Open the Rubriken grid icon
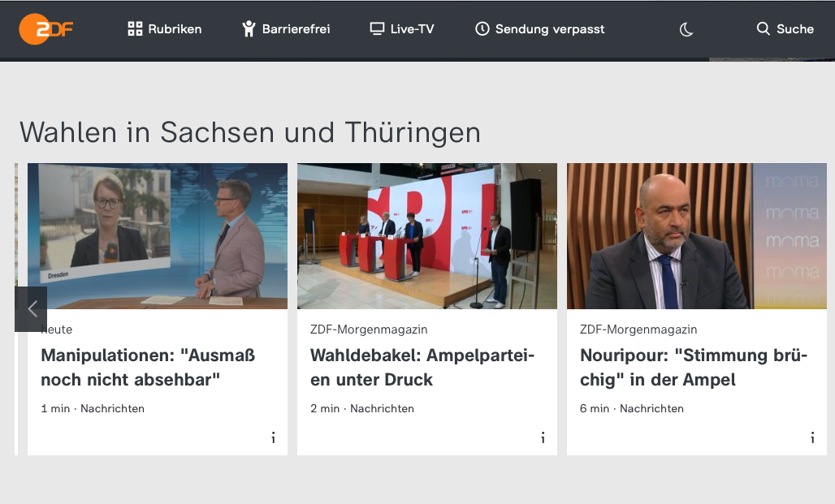 pyautogui.click(x=136, y=28)
